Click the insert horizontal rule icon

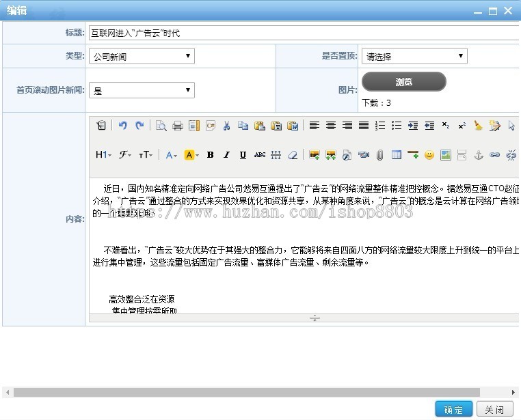click(413, 154)
